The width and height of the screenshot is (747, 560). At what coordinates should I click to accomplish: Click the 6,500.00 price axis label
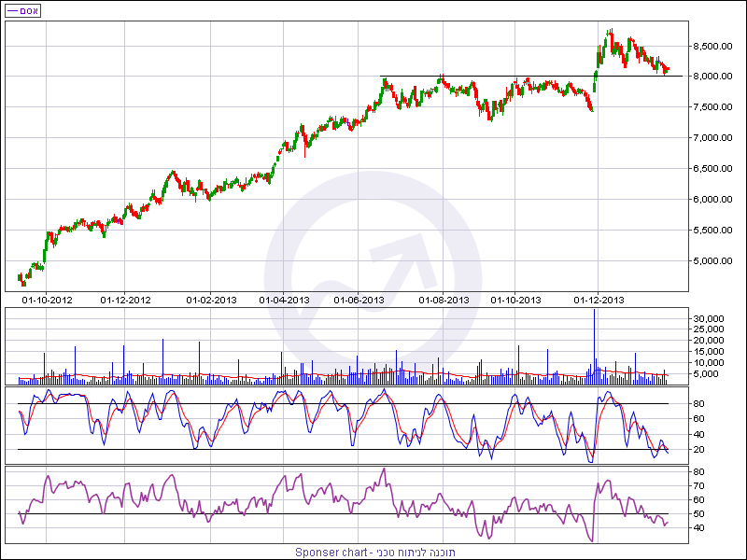[x=712, y=169]
